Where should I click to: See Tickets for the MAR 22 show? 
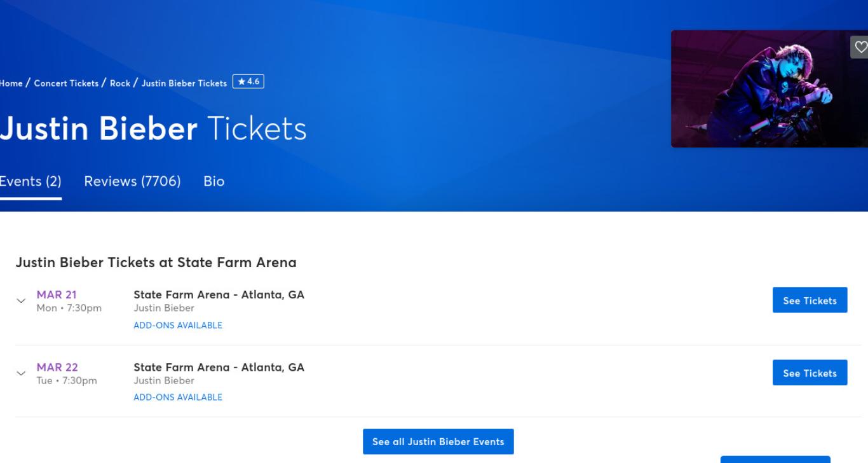pyautogui.click(x=810, y=373)
